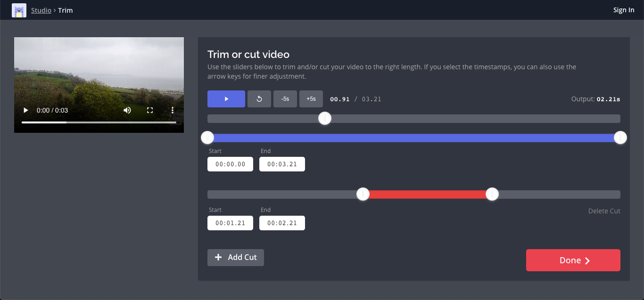This screenshot has height=300, width=644.
Task: Click the Delete Cut link
Action: point(604,211)
